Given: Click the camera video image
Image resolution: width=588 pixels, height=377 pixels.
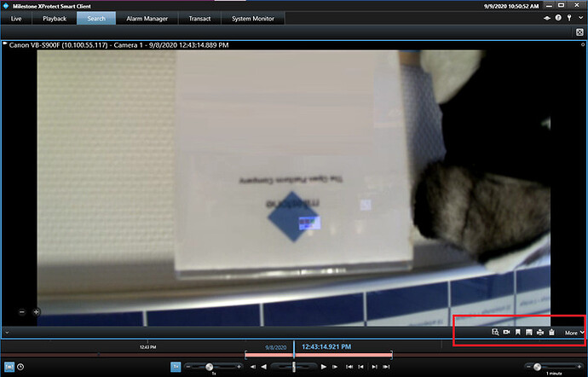Looking at the screenshot, I should tap(294, 188).
